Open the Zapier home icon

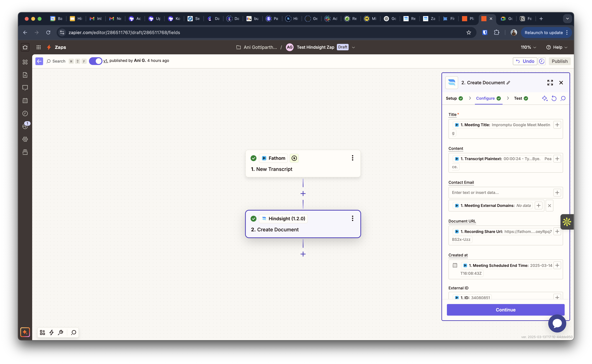(x=25, y=47)
